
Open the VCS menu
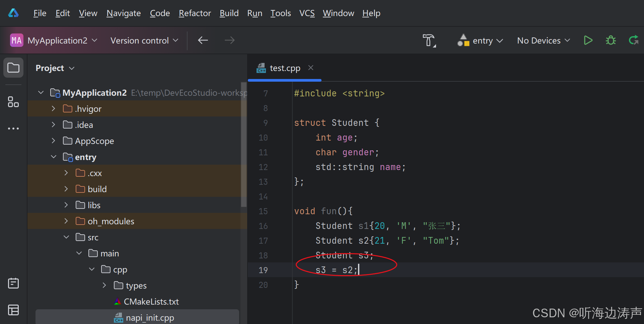(307, 13)
